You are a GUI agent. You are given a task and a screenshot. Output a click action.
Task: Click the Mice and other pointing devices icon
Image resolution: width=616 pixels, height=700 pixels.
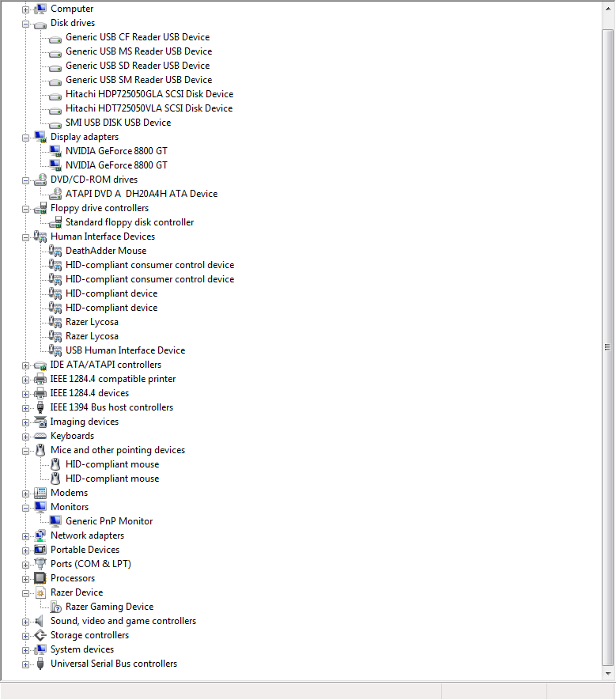40,450
